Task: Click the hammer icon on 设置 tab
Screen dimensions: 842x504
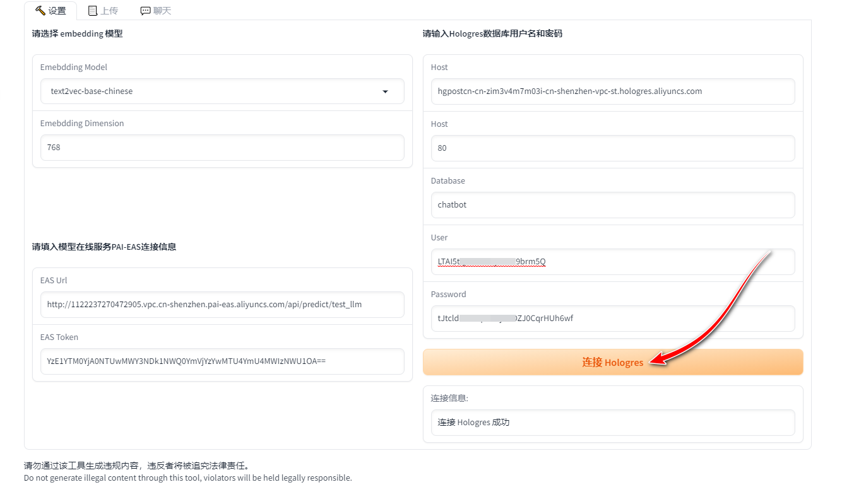Action: point(40,11)
